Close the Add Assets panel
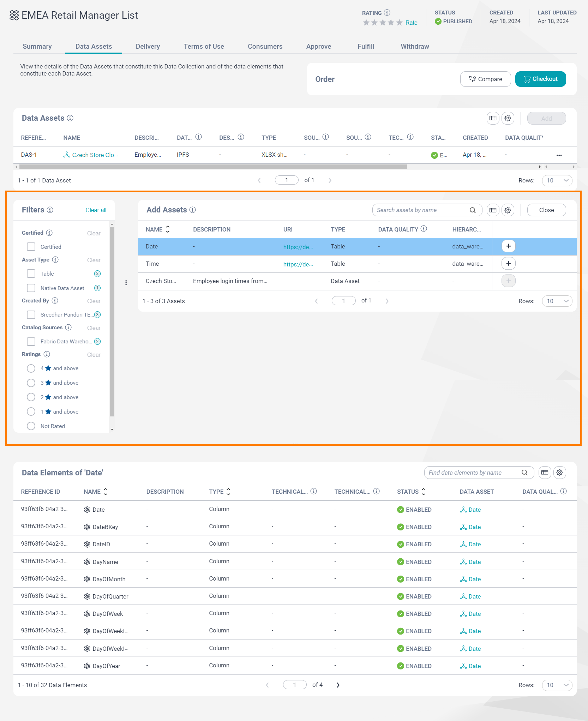588x721 pixels. 546,210
